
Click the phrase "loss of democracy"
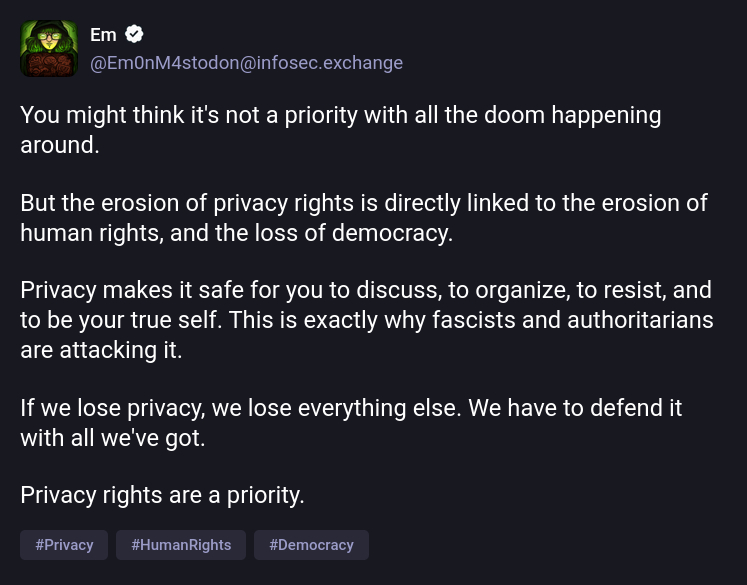[363, 233]
